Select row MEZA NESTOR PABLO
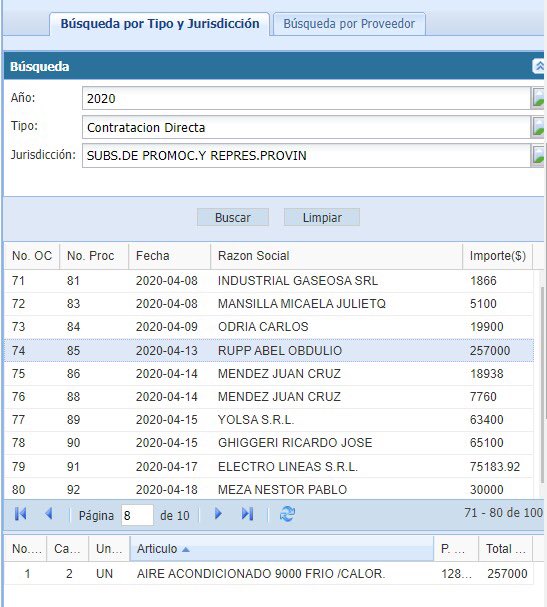This screenshot has height=607, width=547. point(269,490)
